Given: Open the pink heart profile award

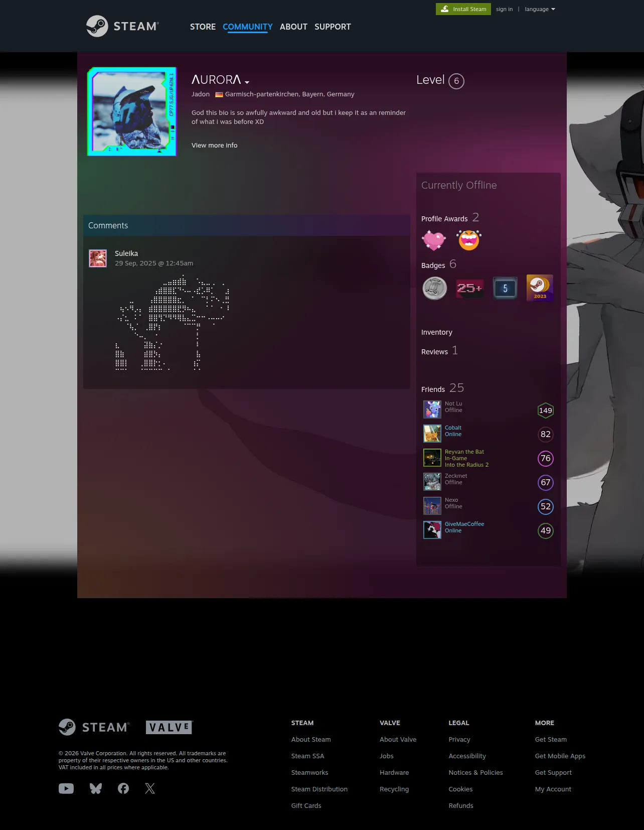Looking at the screenshot, I should [x=434, y=240].
